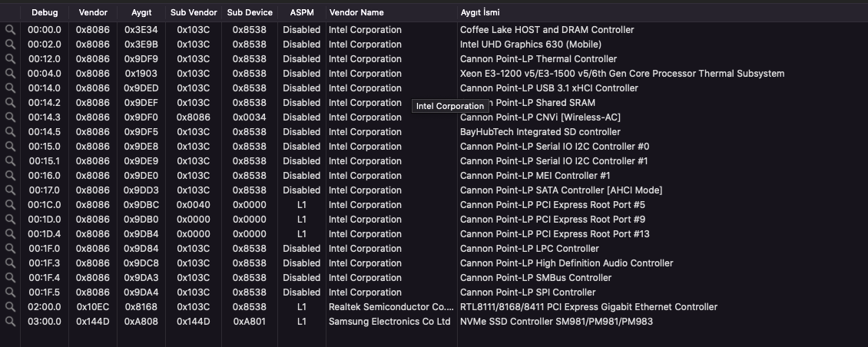Sort table by Vendor column header
The image size is (868, 347).
[x=92, y=12]
